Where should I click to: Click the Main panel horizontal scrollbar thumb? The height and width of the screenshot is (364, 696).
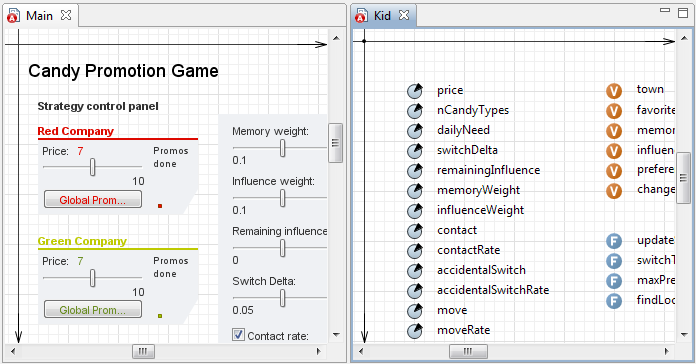pos(143,352)
